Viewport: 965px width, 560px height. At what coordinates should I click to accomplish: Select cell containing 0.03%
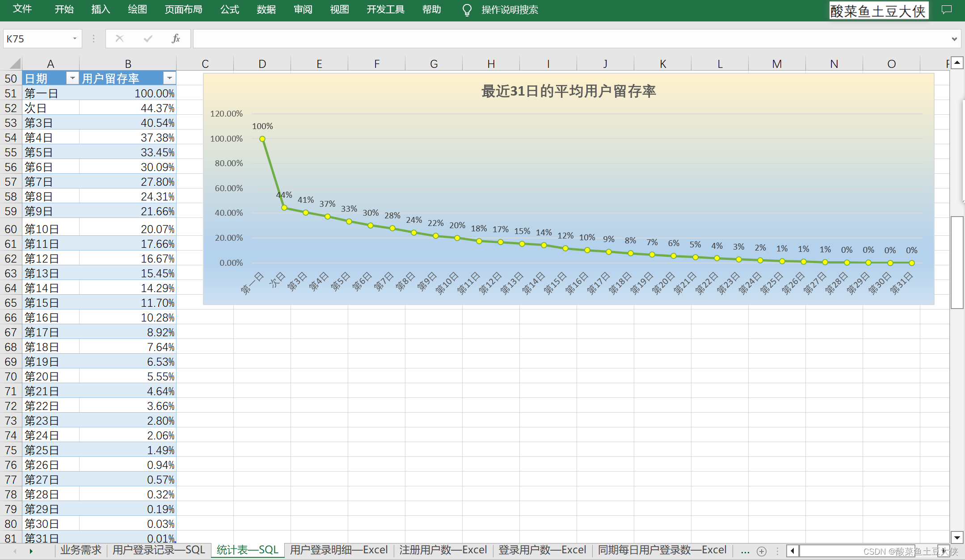(128, 524)
